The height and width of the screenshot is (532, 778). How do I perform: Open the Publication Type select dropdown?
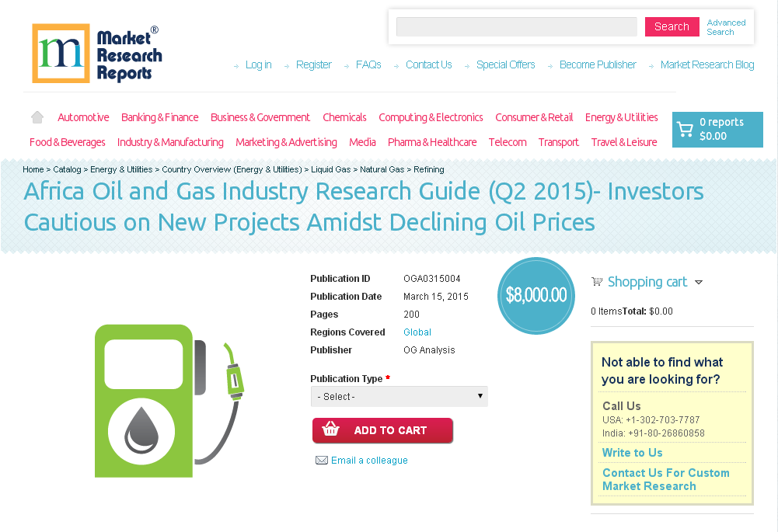click(x=399, y=396)
